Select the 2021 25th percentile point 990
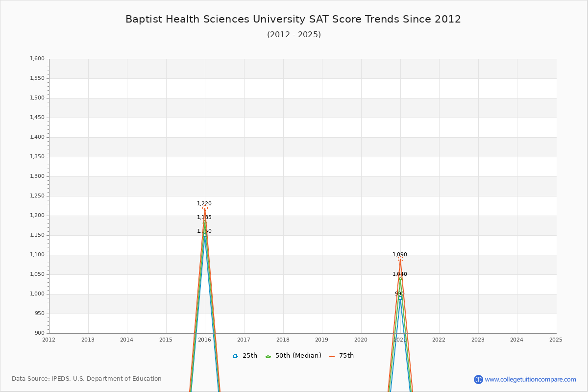Viewport: 588px width, 392px height. pos(400,298)
